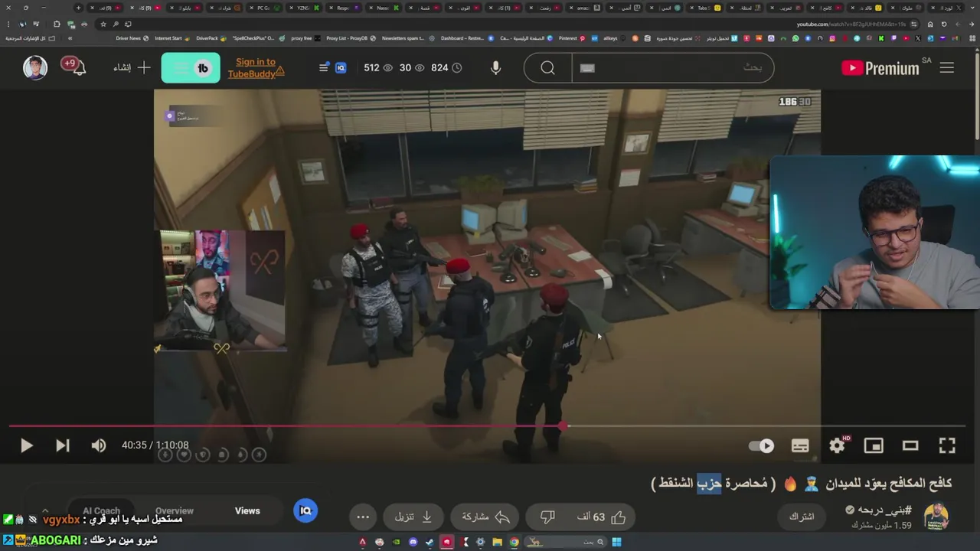This screenshot has height=551, width=980.
Task: Open كل الإشارات المرجعية bookmarks folder
Action: (31, 37)
